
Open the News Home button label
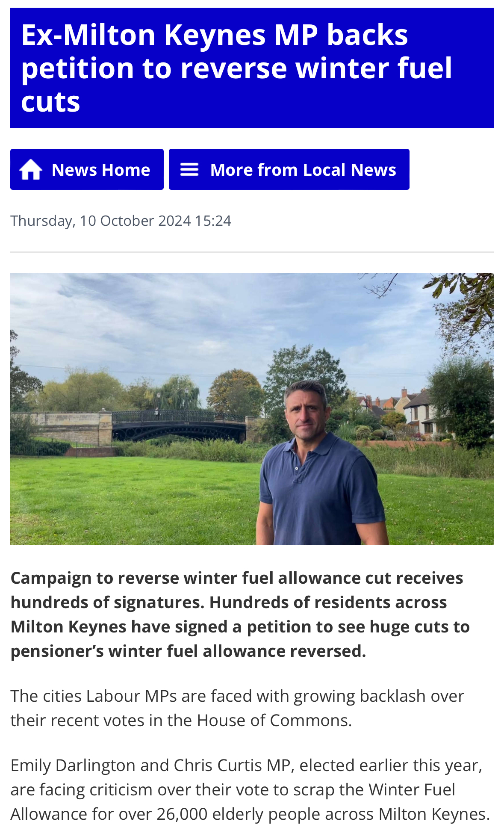click(x=101, y=170)
